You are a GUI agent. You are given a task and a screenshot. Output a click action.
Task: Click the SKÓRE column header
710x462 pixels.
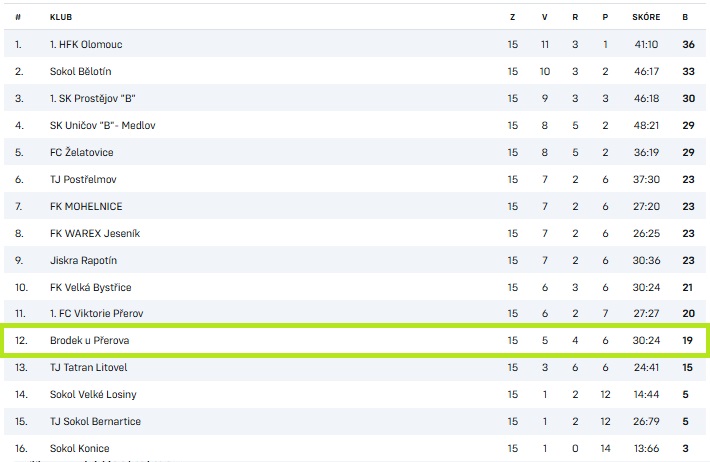click(x=646, y=17)
